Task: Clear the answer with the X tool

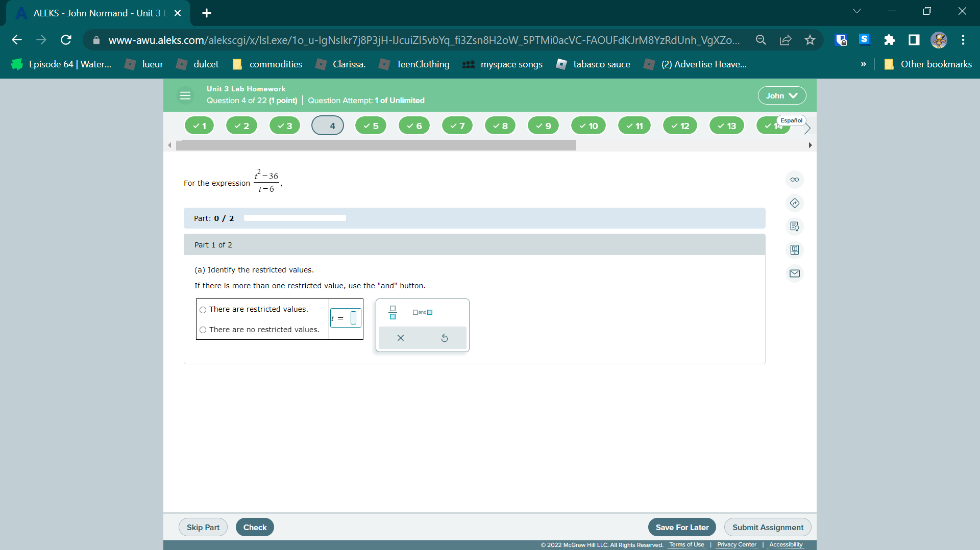Action: tap(401, 338)
